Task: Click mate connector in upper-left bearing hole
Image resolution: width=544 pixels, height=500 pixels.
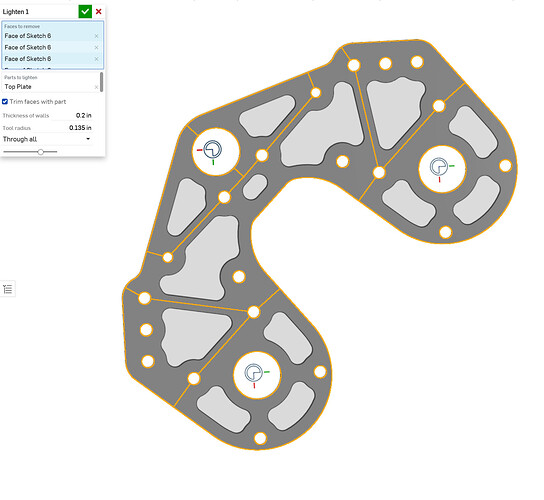Action: coord(212,151)
